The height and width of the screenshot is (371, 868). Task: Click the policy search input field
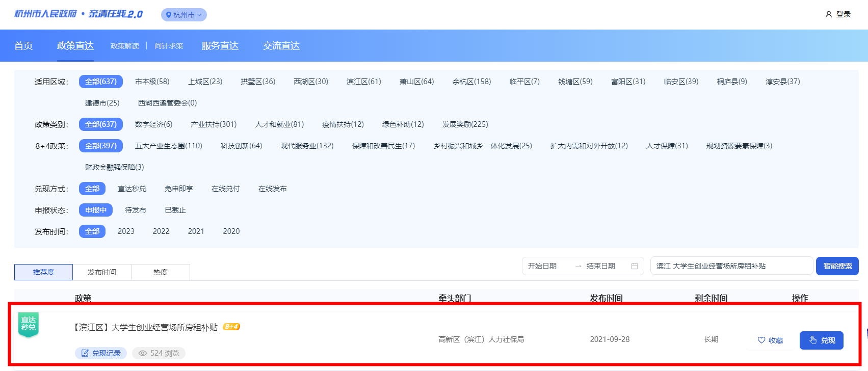pyautogui.click(x=731, y=266)
